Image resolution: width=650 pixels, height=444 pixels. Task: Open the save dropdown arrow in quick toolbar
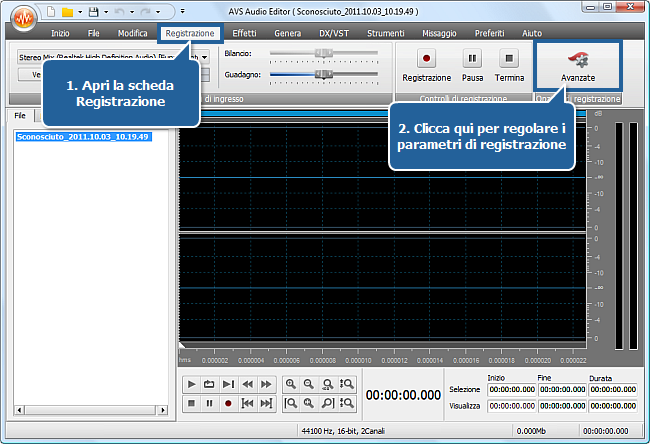(104, 12)
